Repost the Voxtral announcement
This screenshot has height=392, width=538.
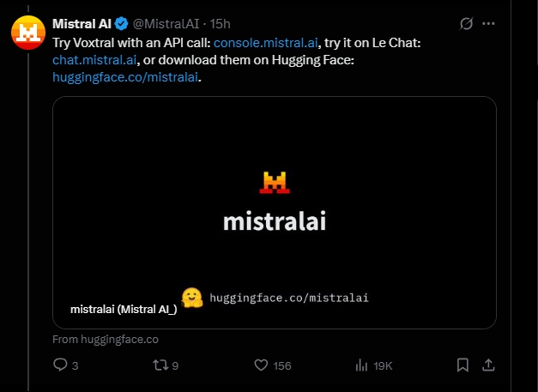tap(160, 365)
